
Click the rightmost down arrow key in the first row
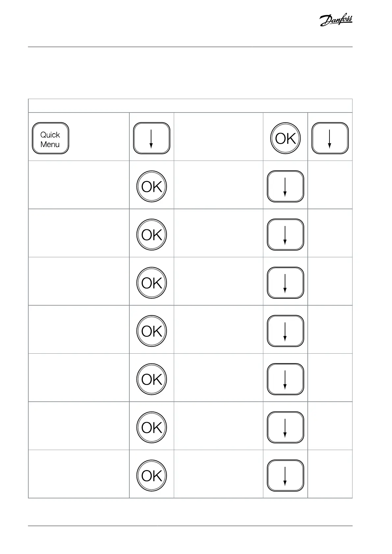pos(330,138)
